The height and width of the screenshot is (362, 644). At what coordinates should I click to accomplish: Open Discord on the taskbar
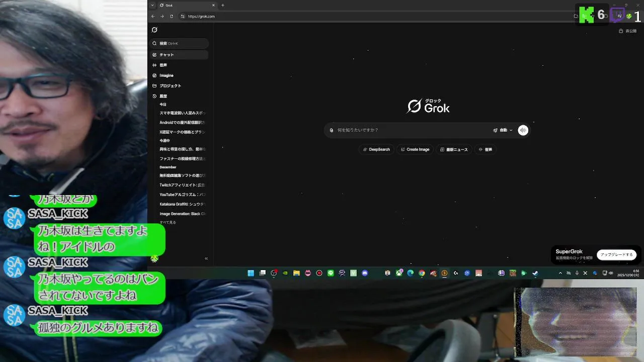365,273
